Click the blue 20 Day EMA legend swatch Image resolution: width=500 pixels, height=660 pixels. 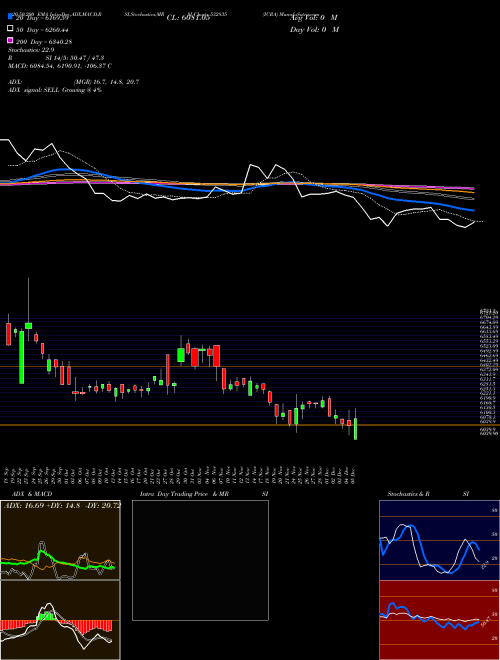[10, 17]
